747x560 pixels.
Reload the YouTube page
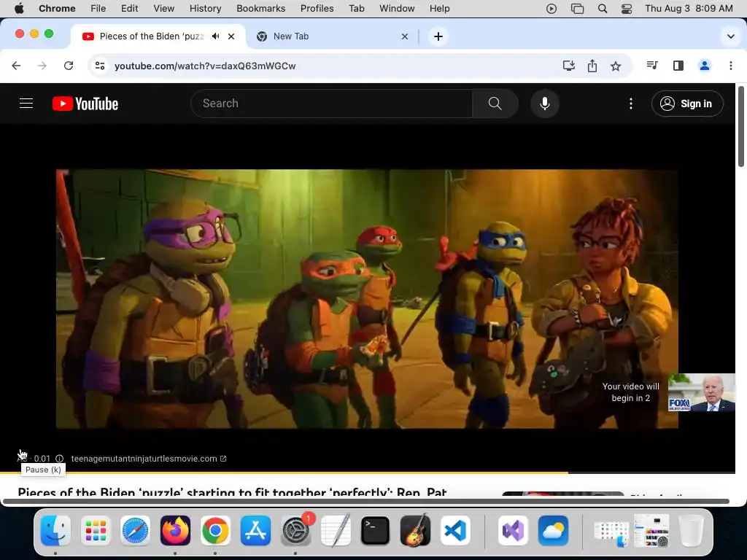[69, 66]
